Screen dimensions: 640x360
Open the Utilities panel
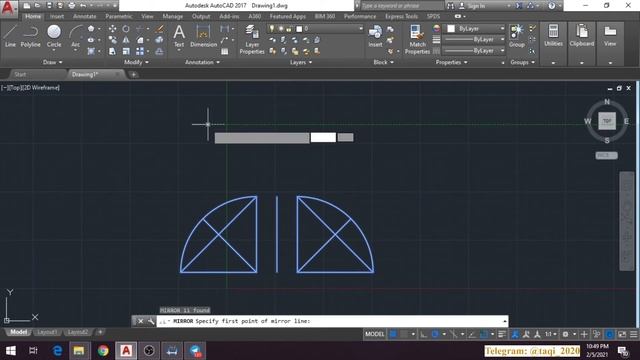[x=553, y=35]
